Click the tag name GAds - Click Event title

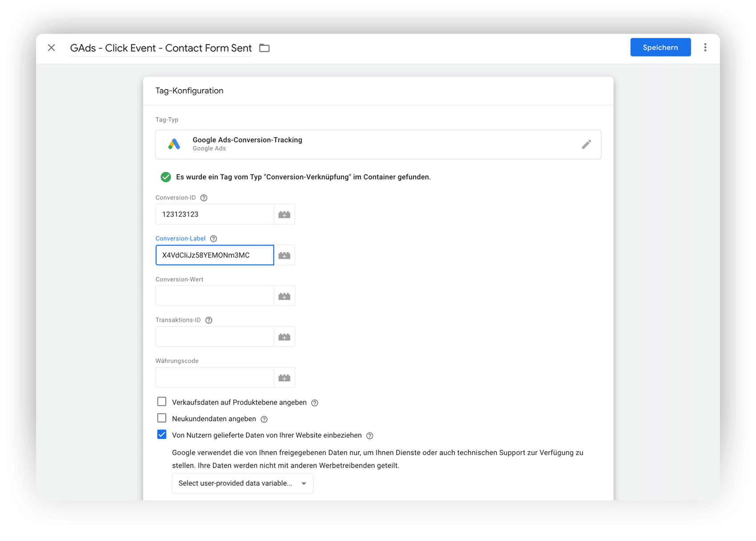tap(161, 48)
